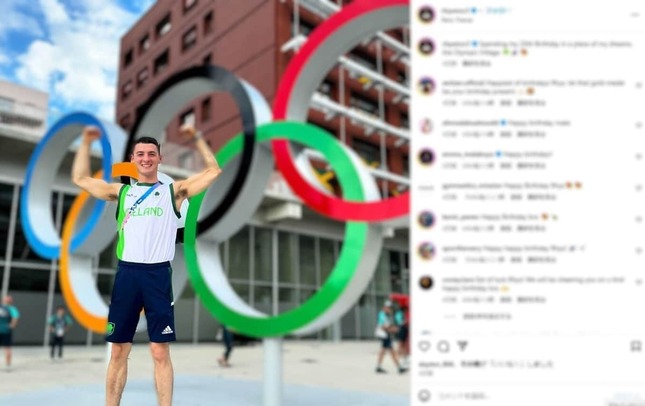
Task: Open post author's profile avatar in header
Action: point(427,14)
